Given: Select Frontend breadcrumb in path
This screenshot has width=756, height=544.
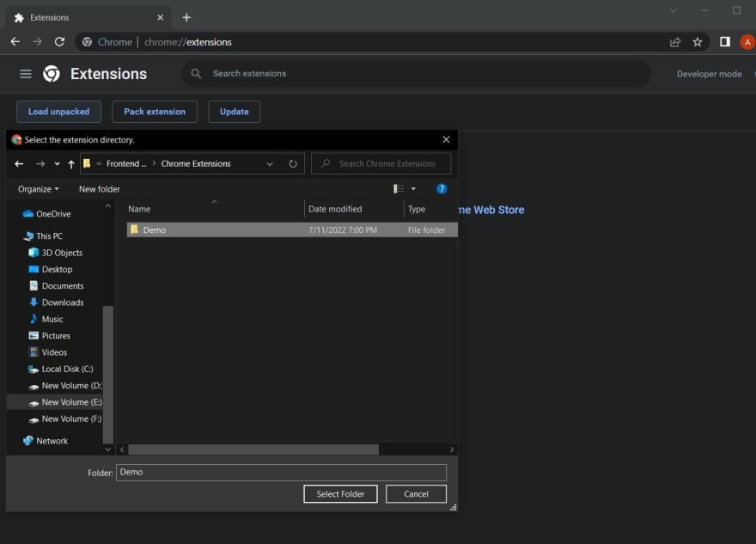Looking at the screenshot, I should pyautogui.click(x=126, y=164).
